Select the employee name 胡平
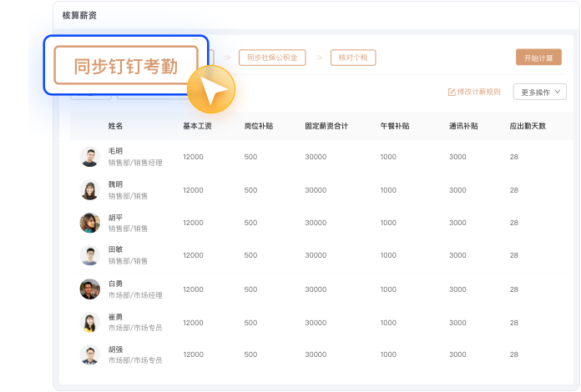This screenshot has height=392, width=581. (x=115, y=218)
